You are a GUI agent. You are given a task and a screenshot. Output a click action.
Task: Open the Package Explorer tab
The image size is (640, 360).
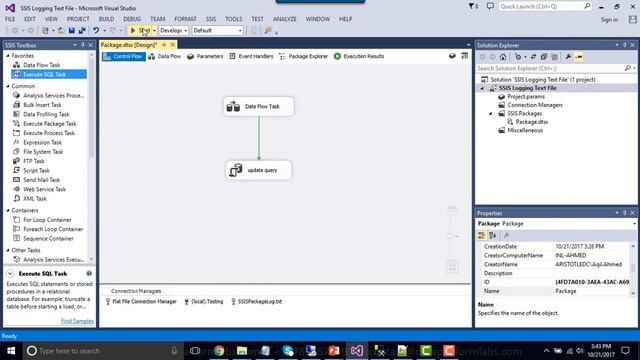[x=304, y=56]
